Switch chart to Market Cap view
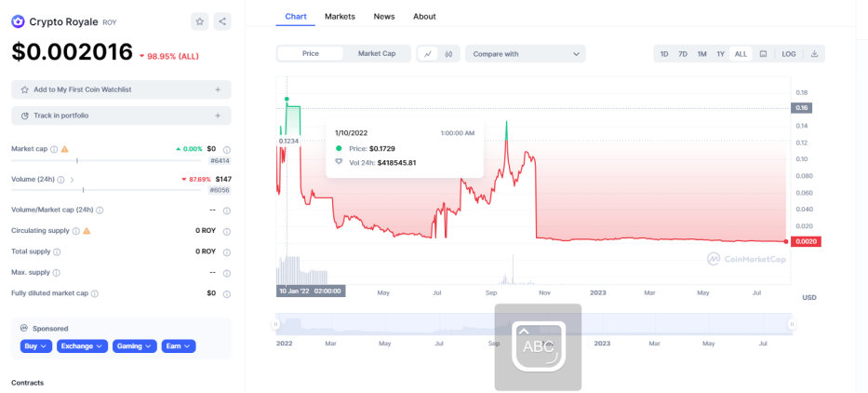Image resolution: width=868 pixels, height=393 pixels. [377, 54]
